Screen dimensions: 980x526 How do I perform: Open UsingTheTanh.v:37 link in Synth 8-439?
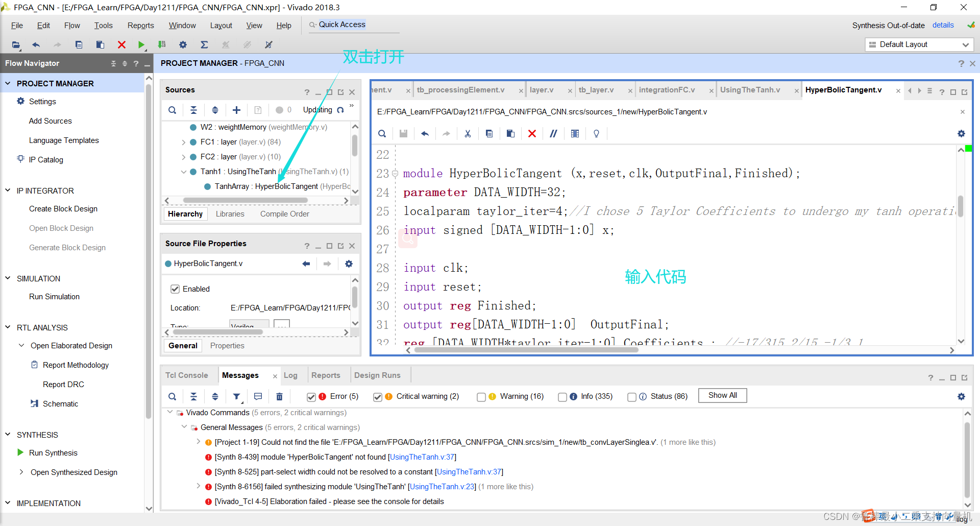(422, 457)
